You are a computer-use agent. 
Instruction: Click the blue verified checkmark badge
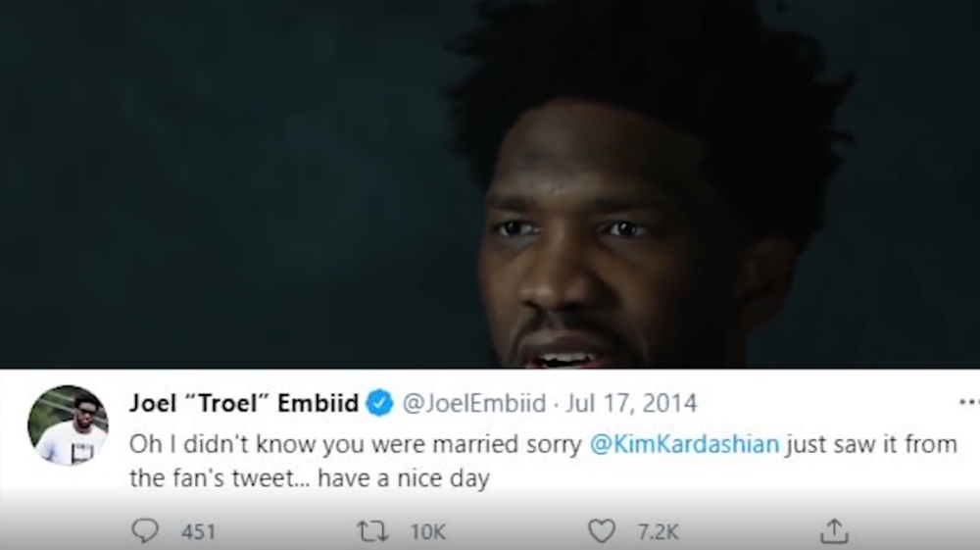coord(379,403)
